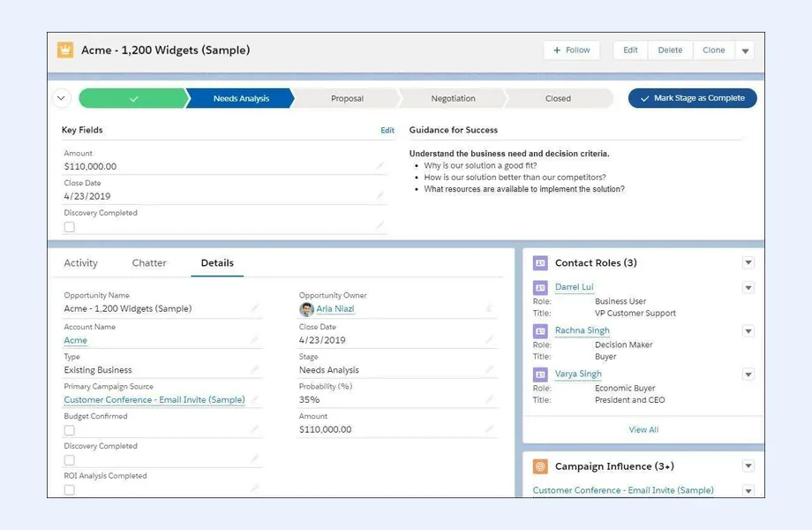The image size is (812, 530).
Task: Open the dropdown for Darrel Lui
Action: point(748,287)
